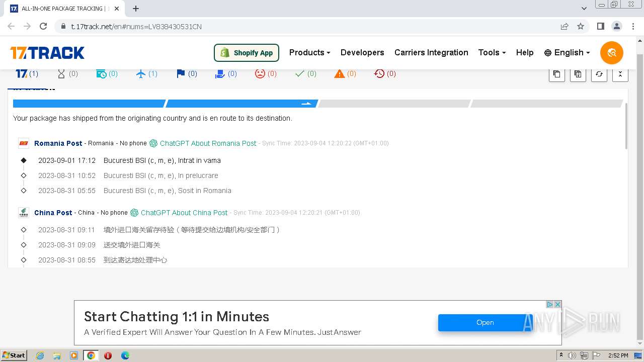Click the browser address bar

click(x=307, y=26)
